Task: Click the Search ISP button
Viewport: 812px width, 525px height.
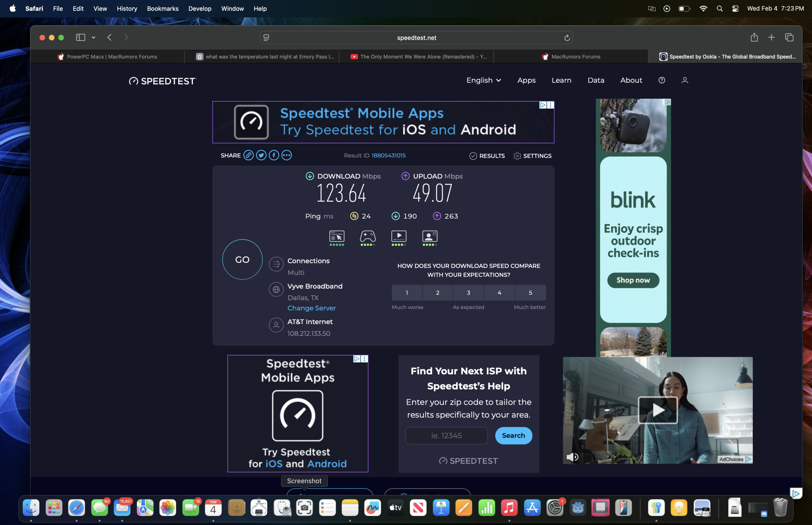Action: tap(514, 436)
